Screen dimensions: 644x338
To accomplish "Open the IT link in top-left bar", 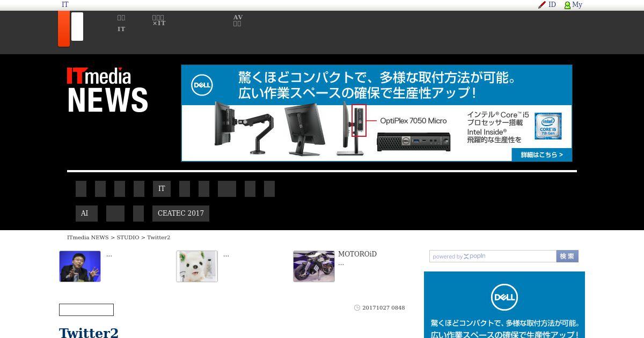I will (x=65, y=5).
